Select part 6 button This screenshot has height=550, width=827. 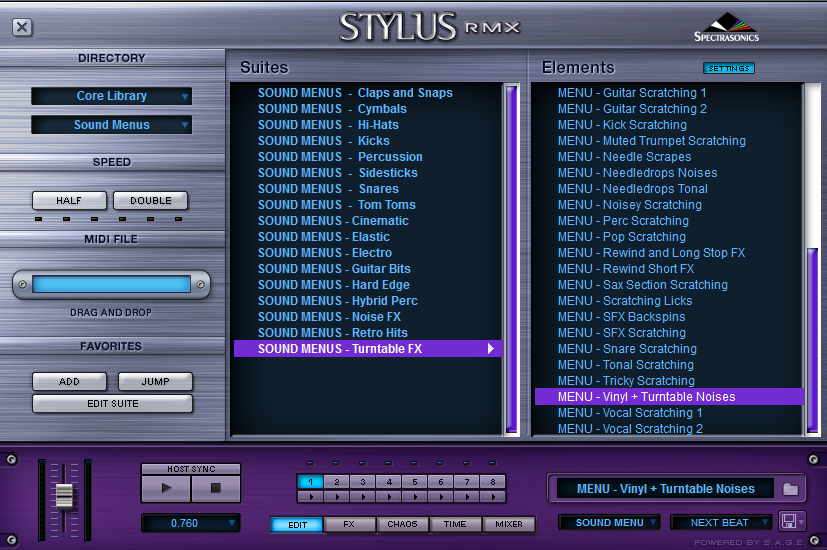pyautogui.click(x=441, y=482)
